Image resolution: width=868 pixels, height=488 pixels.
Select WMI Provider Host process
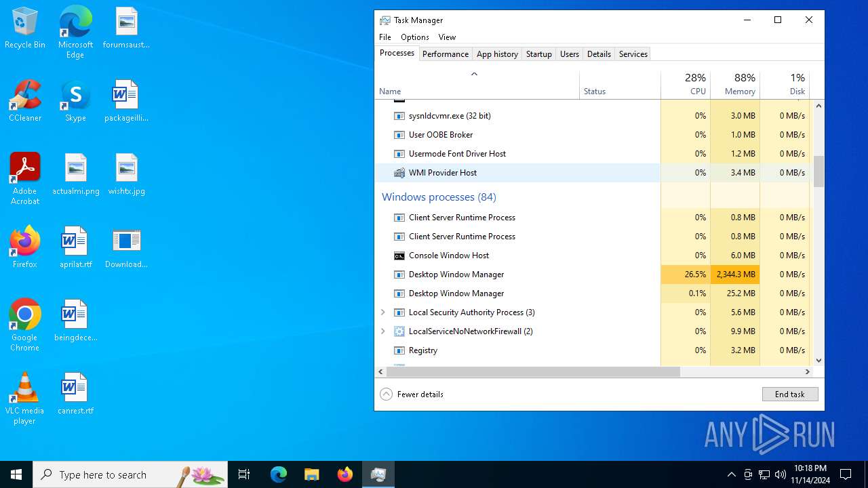(x=593, y=173)
